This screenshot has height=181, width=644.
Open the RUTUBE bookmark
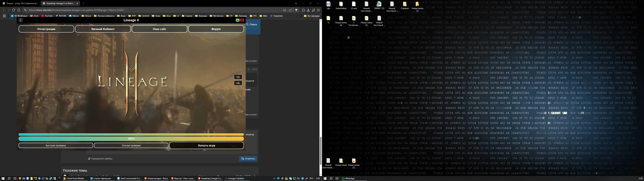[61, 16]
